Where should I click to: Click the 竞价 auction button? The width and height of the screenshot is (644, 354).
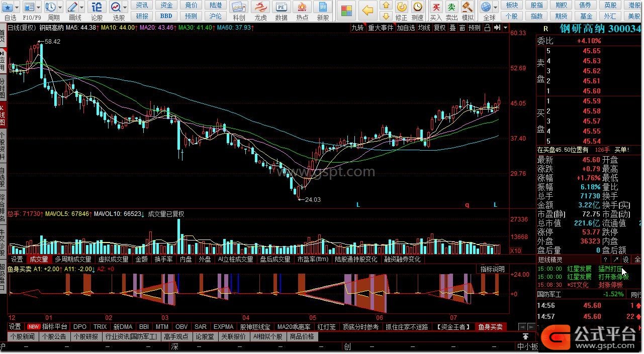(191, 5)
